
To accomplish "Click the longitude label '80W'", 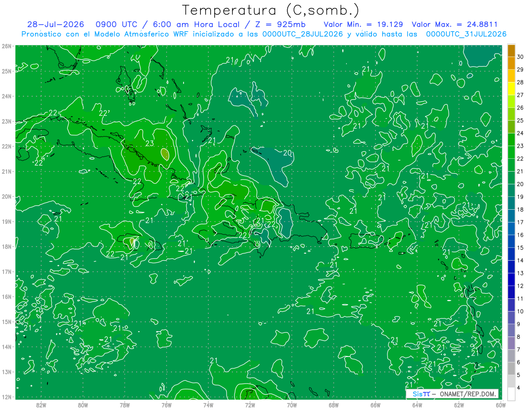I will [x=82, y=405].
